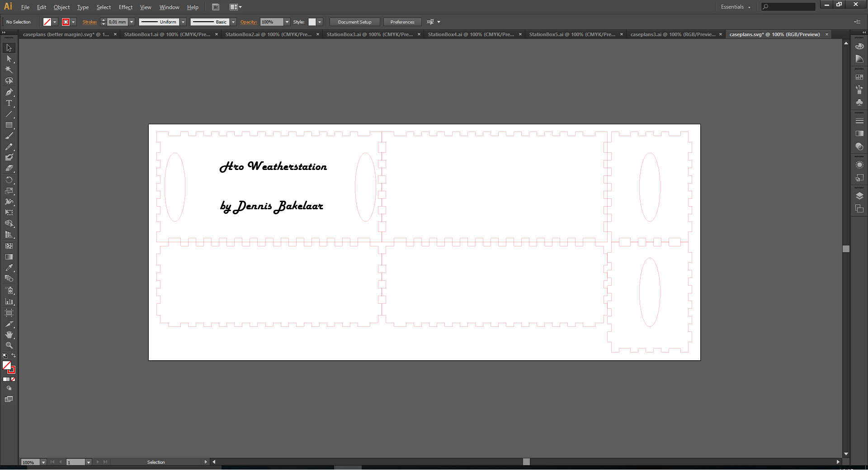Click the Preferences button
Screen dimensions: 868x471
(402, 22)
